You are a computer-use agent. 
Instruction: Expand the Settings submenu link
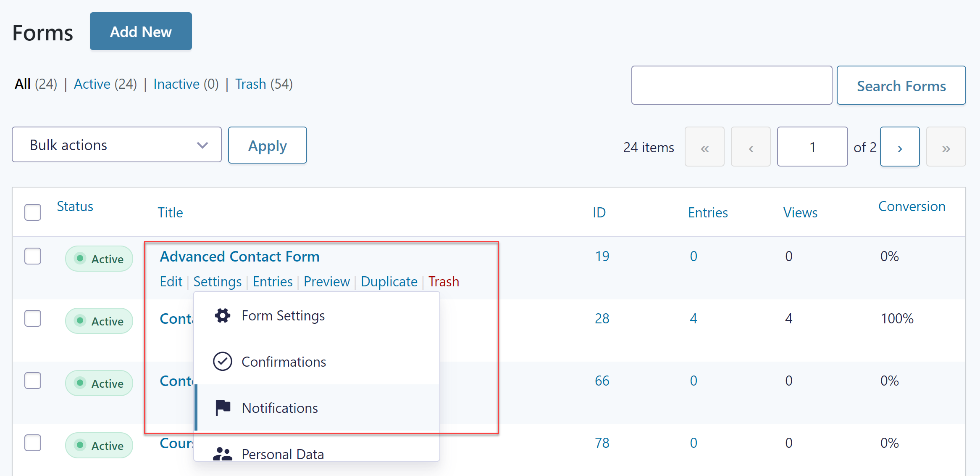(217, 281)
